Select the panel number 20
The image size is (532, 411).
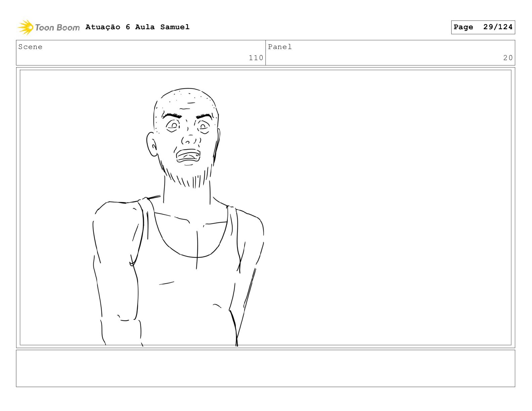coord(508,58)
